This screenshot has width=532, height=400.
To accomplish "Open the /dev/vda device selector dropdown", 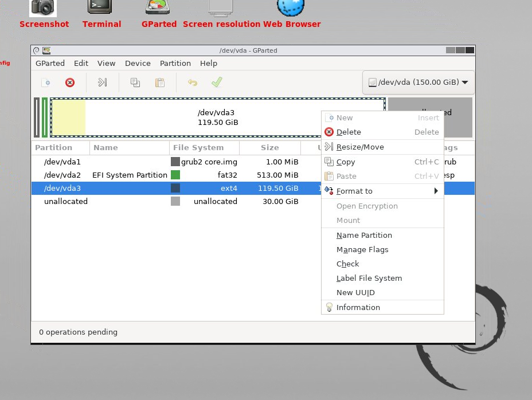I will click(418, 82).
